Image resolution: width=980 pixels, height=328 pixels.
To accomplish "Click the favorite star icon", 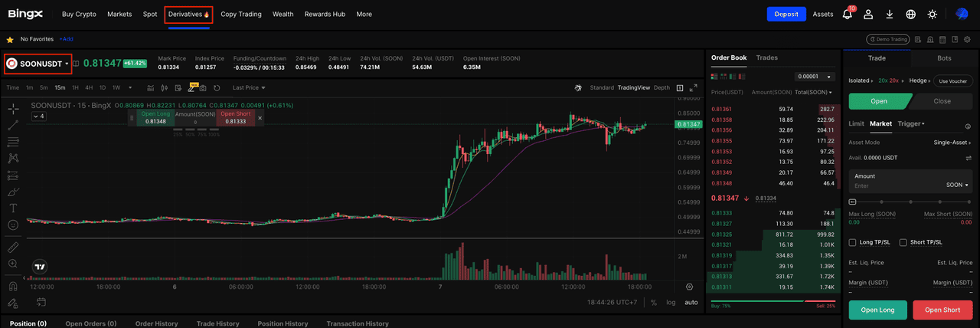I will [10, 39].
